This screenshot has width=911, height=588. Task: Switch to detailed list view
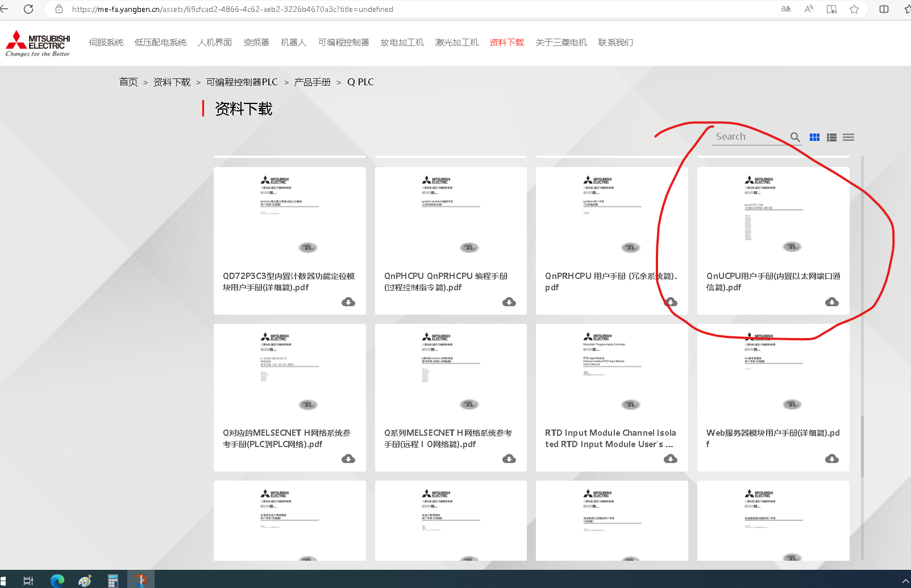click(831, 137)
